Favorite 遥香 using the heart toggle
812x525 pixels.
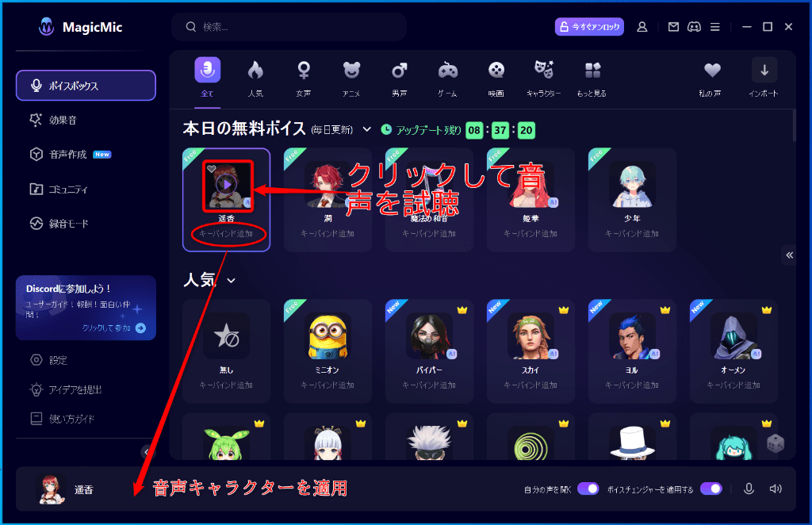pos(211,167)
